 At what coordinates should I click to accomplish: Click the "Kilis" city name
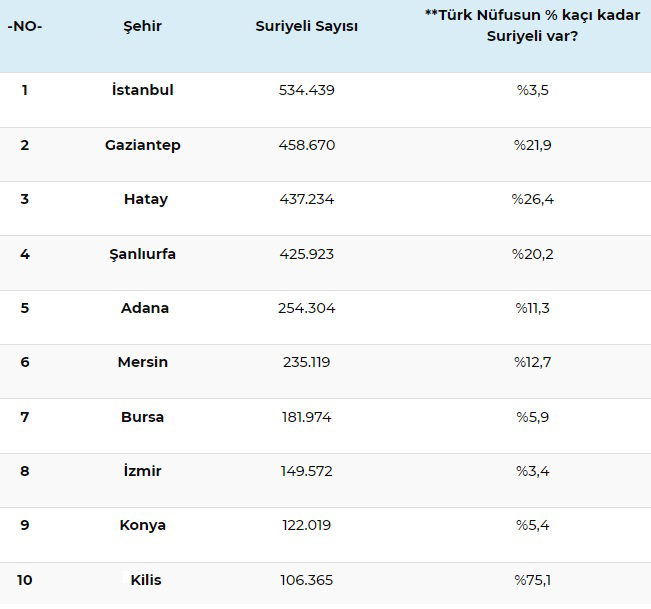pos(145,580)
